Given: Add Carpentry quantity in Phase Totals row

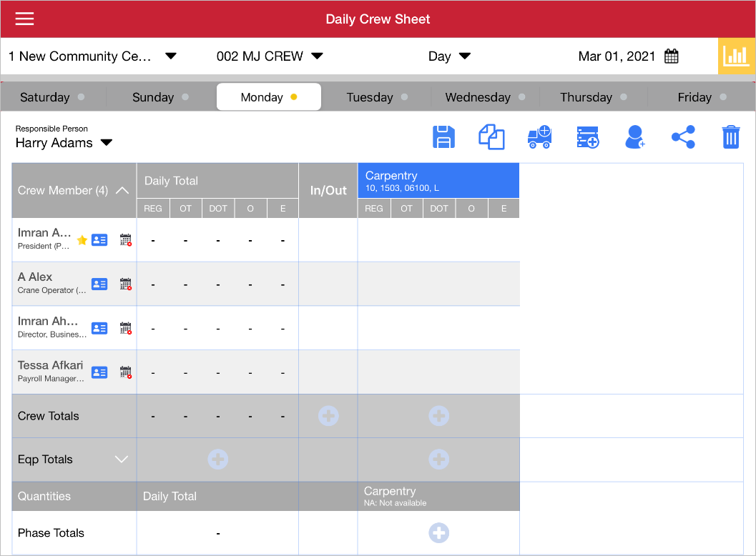Looking at the screenshot, I should [x=438, y=533].
